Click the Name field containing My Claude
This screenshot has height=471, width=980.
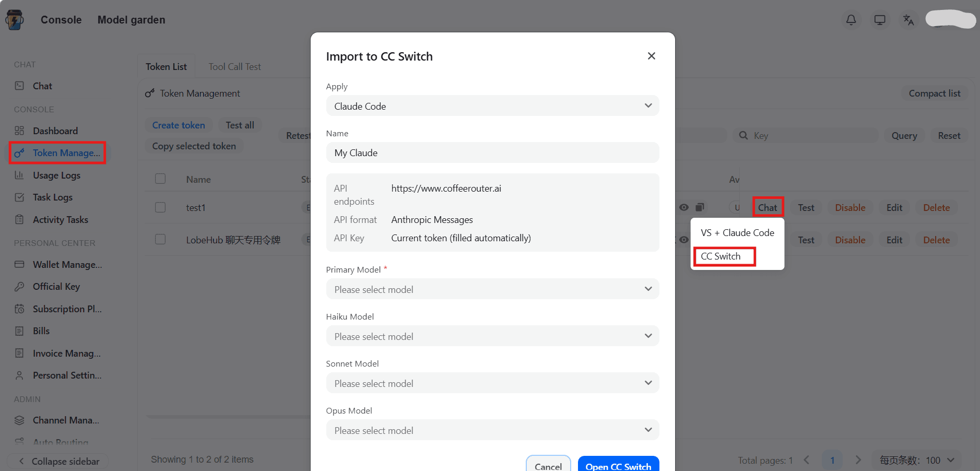[x=492, y=153]
